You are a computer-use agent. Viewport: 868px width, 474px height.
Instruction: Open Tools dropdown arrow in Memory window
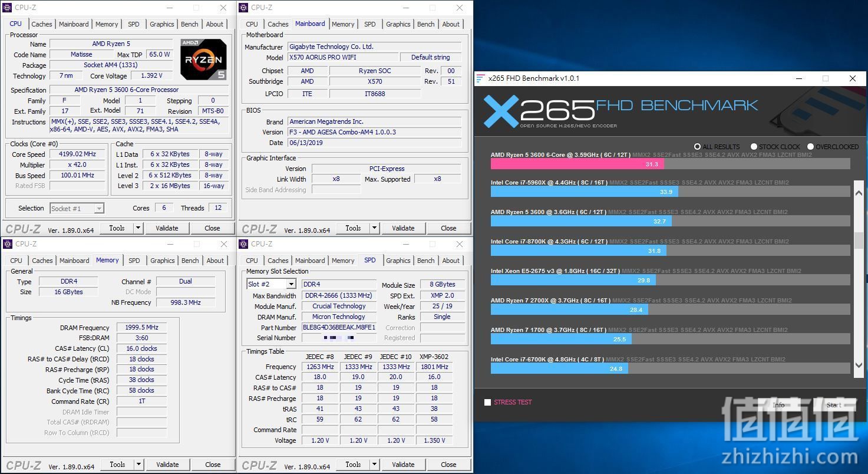click(138, 465)
